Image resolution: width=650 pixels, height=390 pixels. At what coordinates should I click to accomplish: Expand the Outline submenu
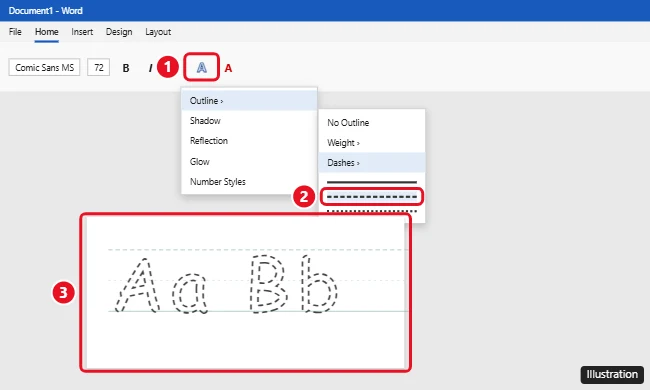pos(249,101)
